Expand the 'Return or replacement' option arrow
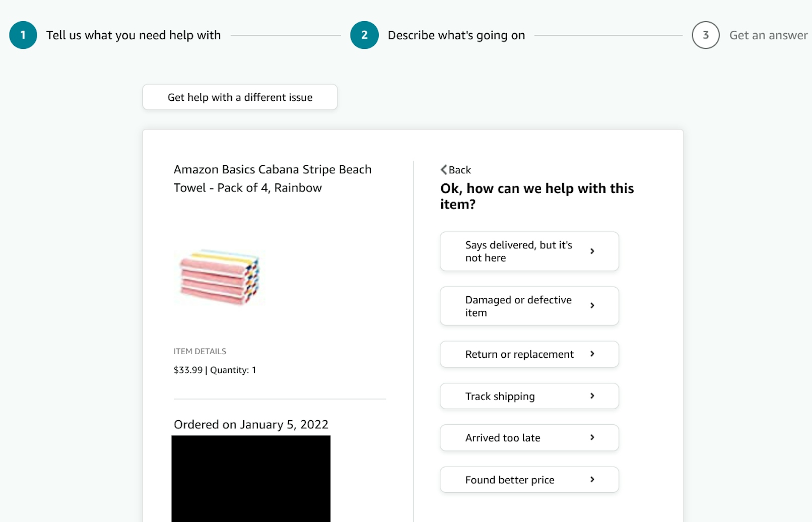The width and height of the screenshot is (812, 522). [x=593, y=354]
